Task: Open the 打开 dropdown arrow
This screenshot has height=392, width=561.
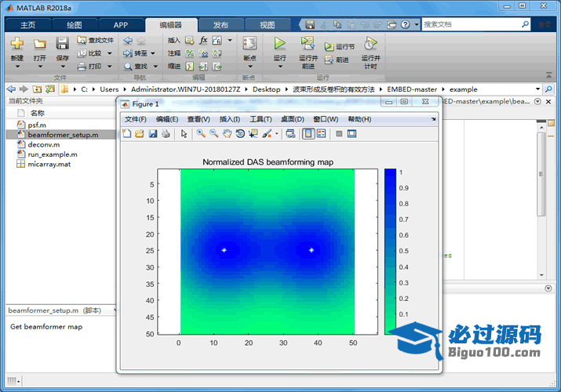Action: (40, 67)
